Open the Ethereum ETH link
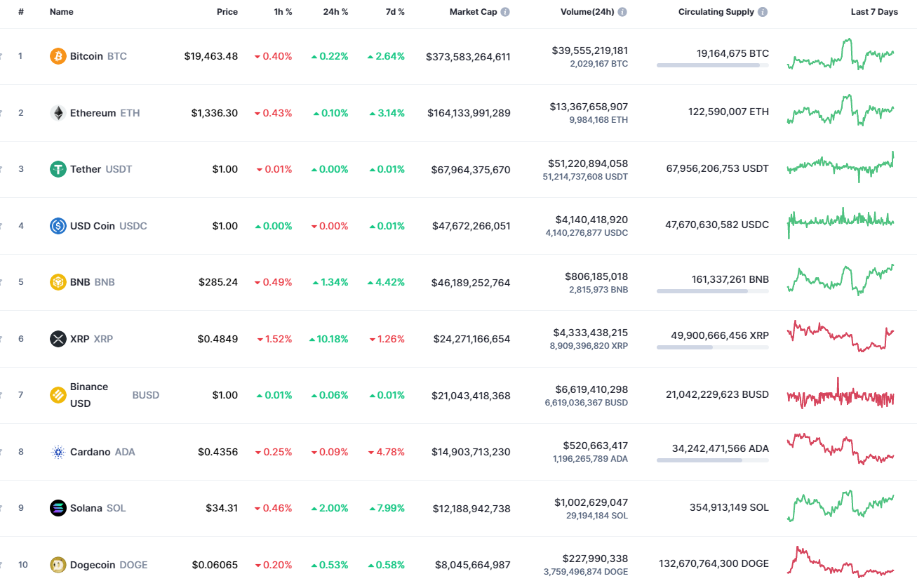 92,112
